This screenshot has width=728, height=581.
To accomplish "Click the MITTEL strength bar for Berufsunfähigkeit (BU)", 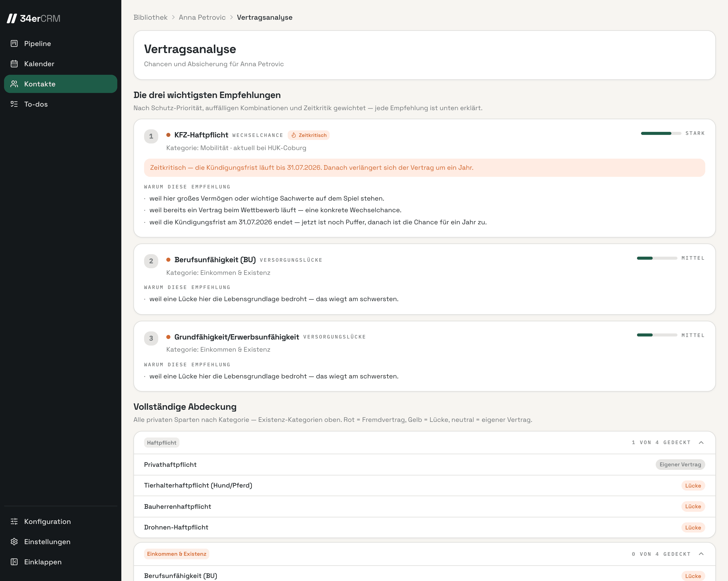I will coord(657,258).
